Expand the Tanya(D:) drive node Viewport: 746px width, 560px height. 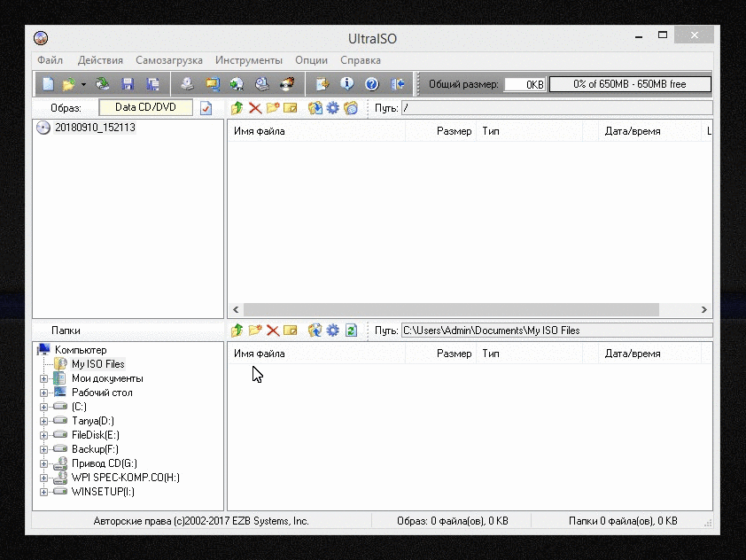[43, 421]
